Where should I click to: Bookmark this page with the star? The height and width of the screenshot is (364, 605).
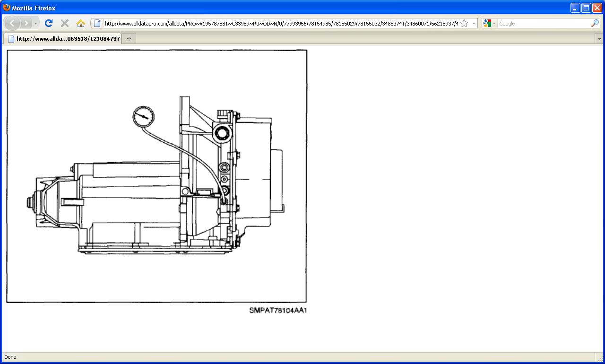(x=464, y=23)
